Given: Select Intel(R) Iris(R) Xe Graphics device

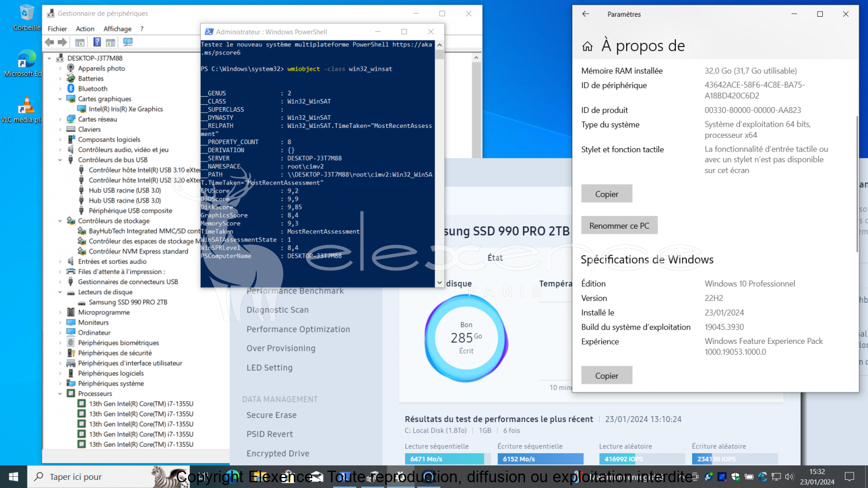Looking at the screenshot, I should (126, 109).
